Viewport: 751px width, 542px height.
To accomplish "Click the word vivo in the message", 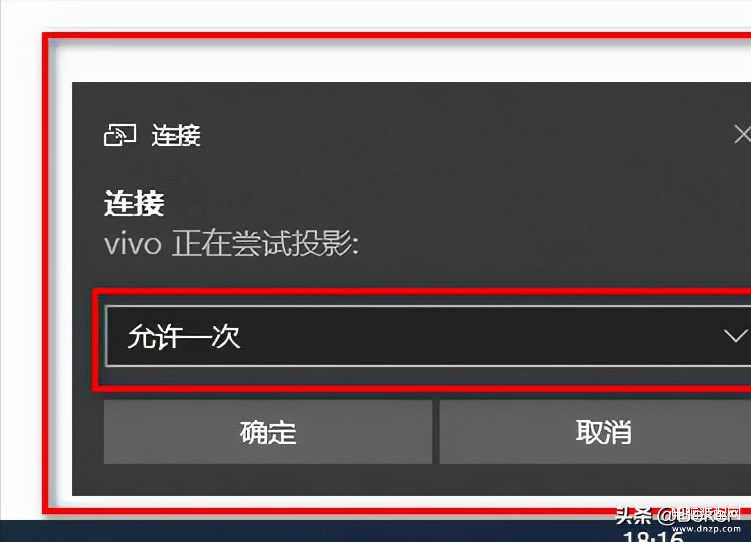I will [x=133, y=244].
